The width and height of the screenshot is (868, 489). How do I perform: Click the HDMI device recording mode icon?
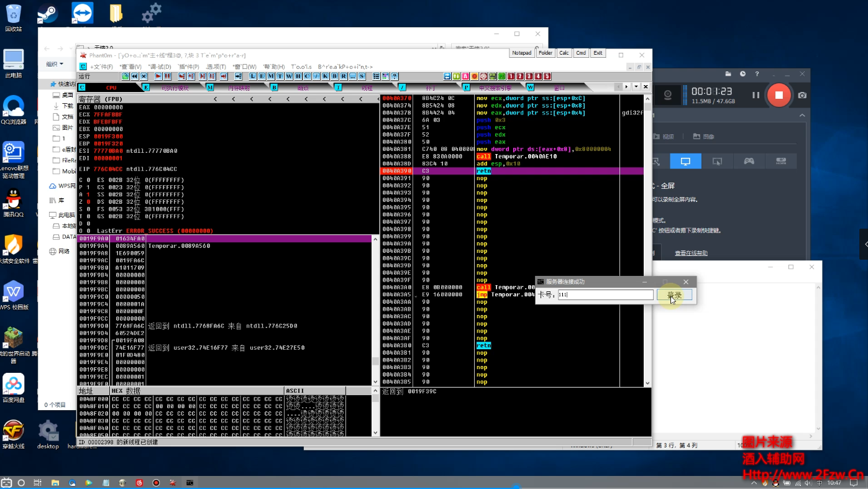(780, 162)
